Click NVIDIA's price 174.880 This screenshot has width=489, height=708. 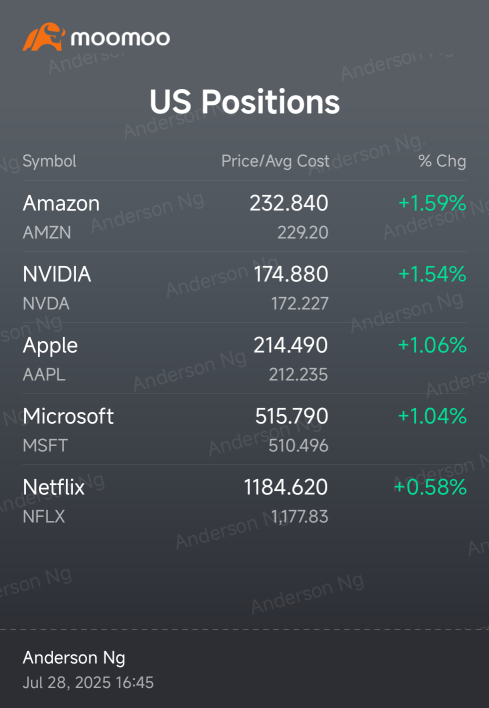(x=291, y=274)
